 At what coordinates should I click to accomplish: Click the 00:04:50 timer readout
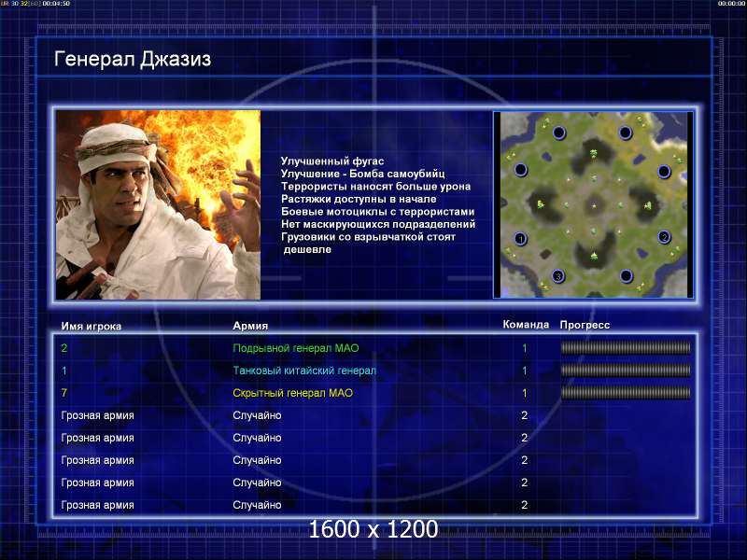click(56, 4)
